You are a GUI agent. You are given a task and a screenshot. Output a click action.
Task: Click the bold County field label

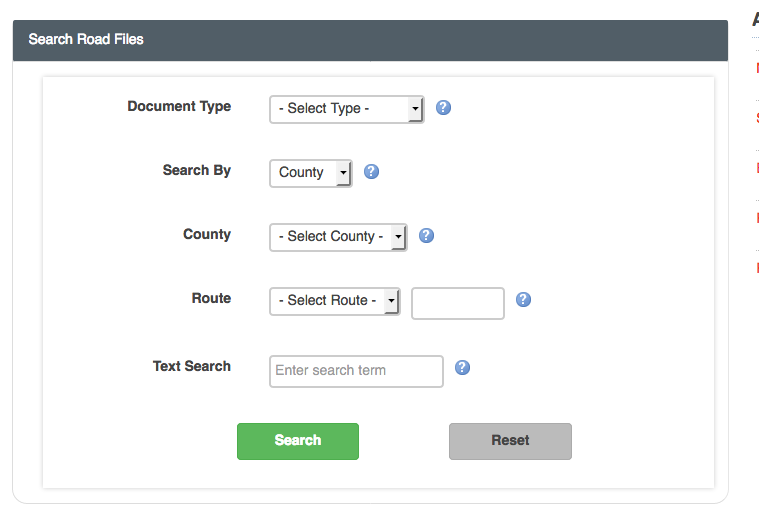coord(206,234)
